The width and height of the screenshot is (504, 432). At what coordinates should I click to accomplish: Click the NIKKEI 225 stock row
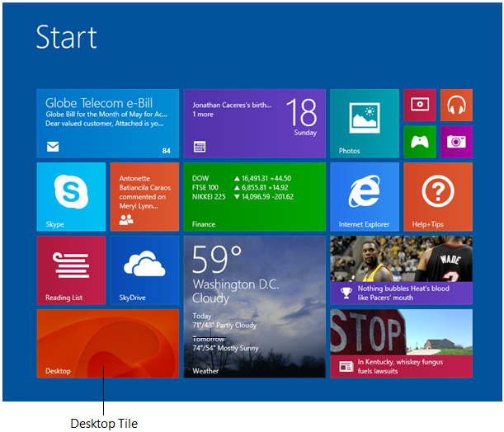243,196
